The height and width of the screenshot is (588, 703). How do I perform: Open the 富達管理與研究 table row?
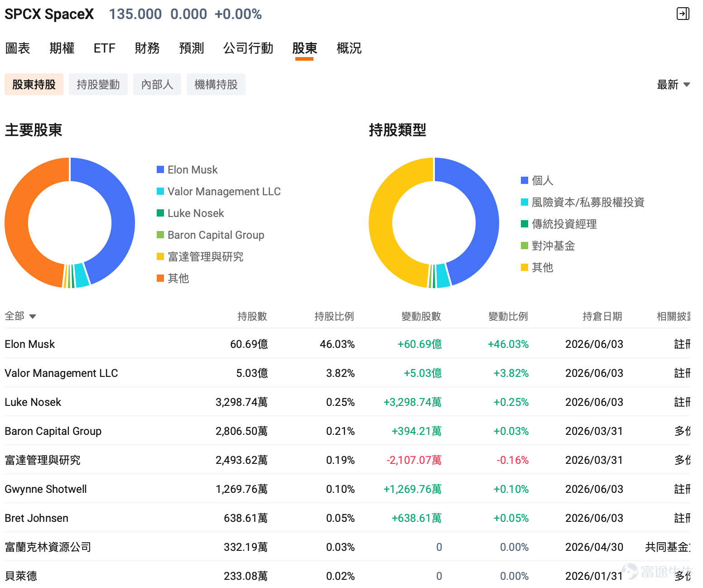click(347, 460)
